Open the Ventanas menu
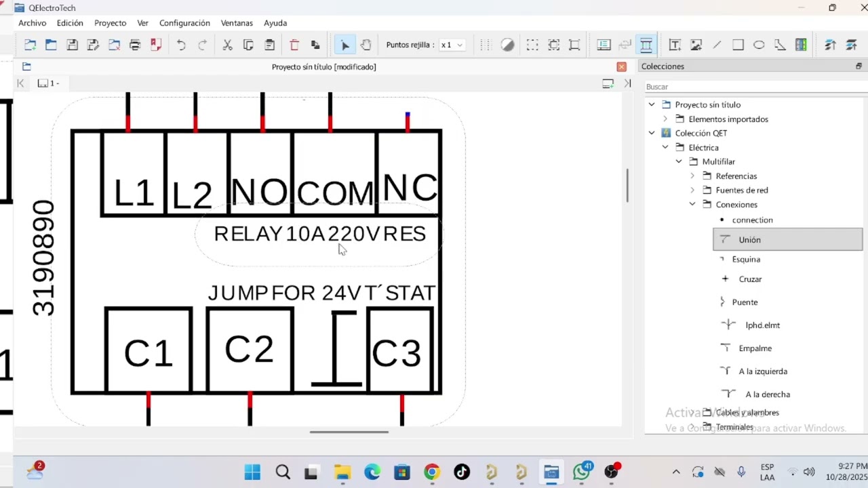 (x=237, y=23)
